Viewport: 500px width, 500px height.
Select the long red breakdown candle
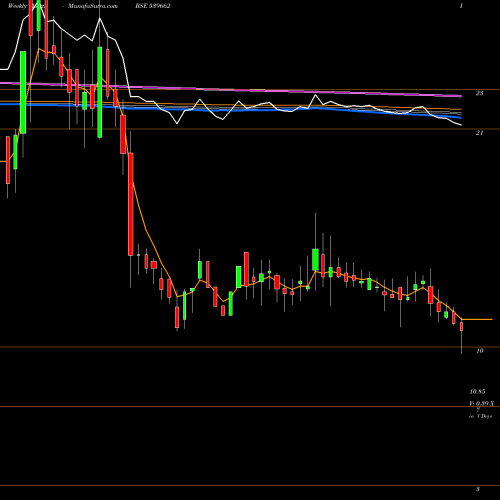(131, 204)
